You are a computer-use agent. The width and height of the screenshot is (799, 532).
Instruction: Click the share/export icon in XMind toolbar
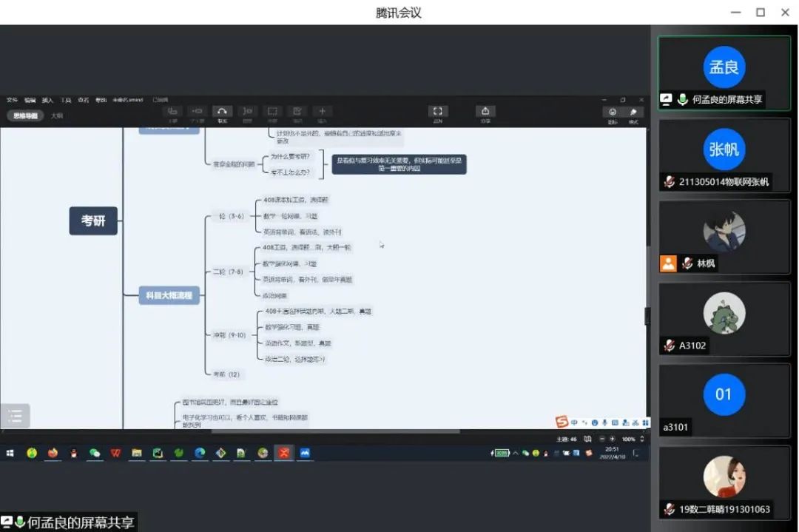click(485, 111)
